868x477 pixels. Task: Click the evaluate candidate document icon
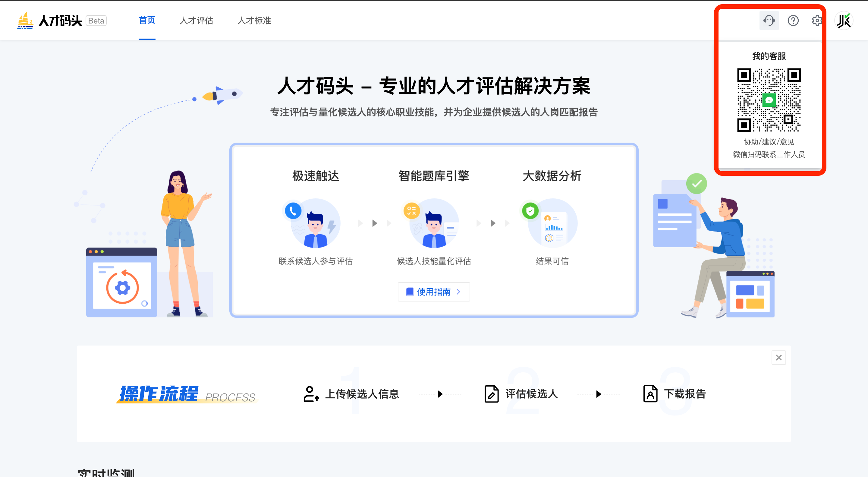point(491,394)
